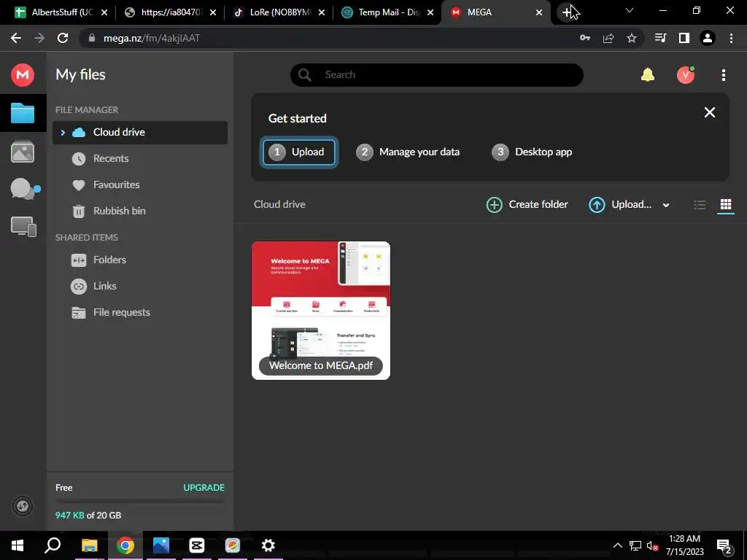The image size is (747, 560).
Task: Click the address bar URL
Action: coord(152,38)
